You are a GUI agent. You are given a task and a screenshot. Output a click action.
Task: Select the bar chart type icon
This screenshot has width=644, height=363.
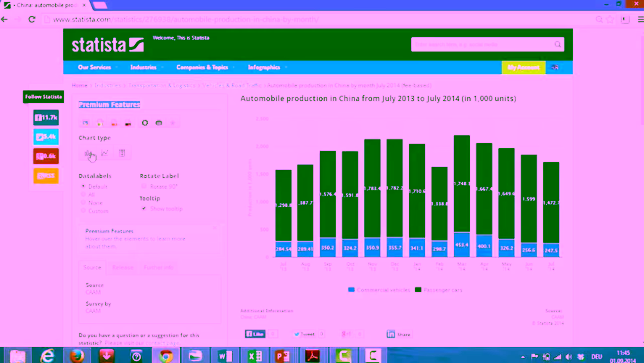88,153
